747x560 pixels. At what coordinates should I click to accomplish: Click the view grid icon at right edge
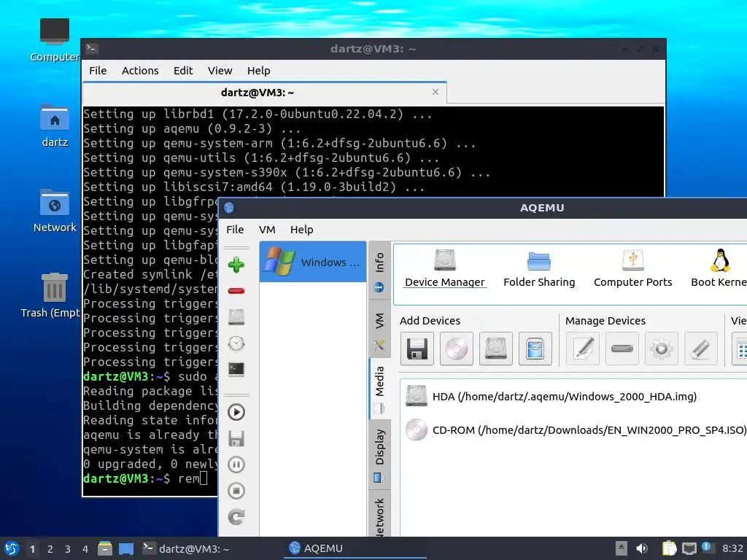tap(740, 349)
